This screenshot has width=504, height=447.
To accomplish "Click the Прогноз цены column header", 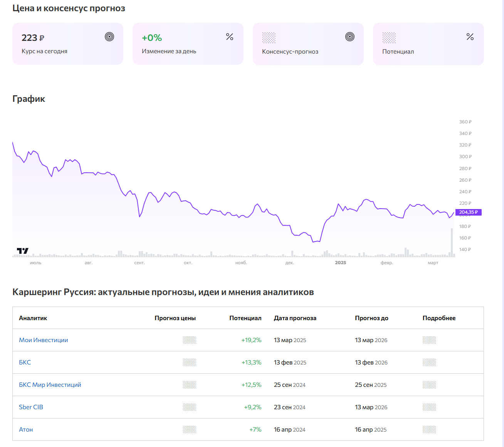I will point(175,318).
